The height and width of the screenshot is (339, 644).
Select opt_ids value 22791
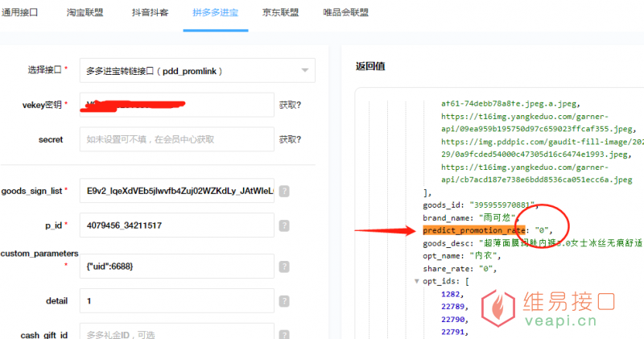[x=453, y=332]
